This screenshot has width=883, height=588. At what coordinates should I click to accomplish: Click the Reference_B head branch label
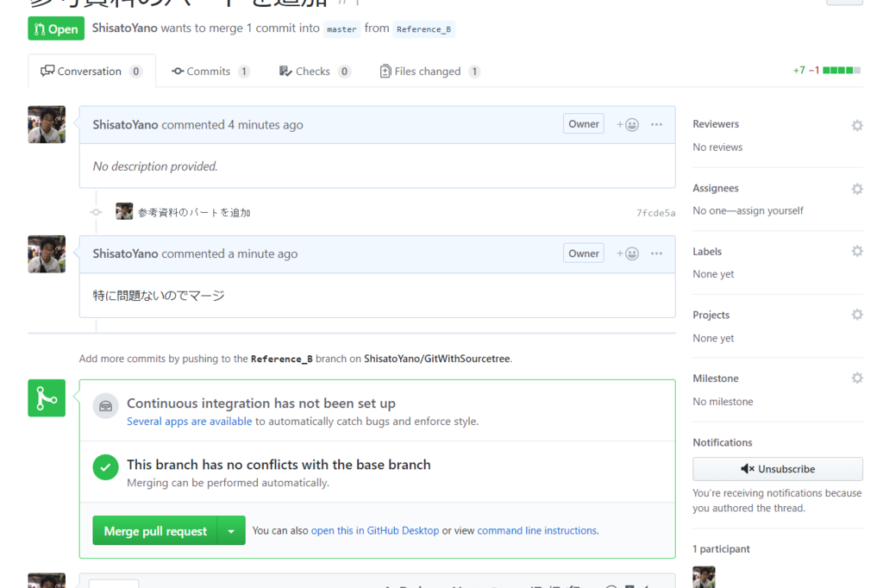pos(423,29)
